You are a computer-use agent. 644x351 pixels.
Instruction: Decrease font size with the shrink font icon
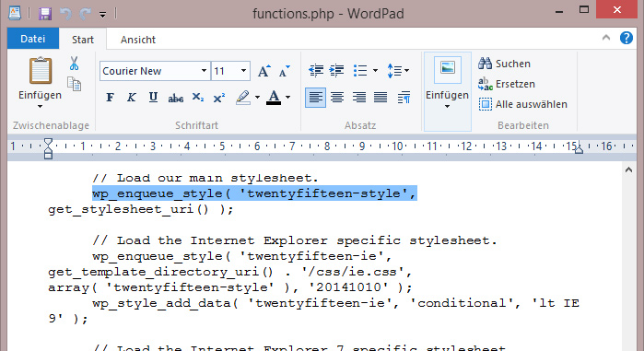pyautogui.click(x=284, y=71)
